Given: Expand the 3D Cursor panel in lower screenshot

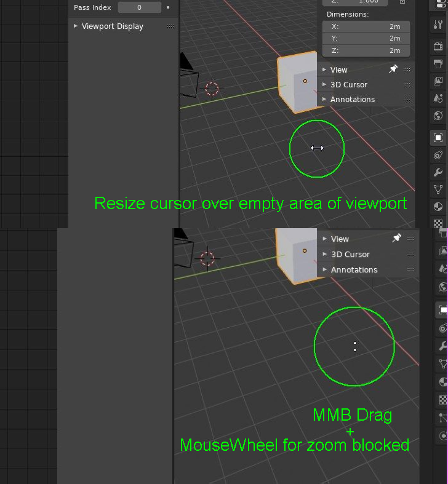Looking at the screenshot, I should [324, 254].
